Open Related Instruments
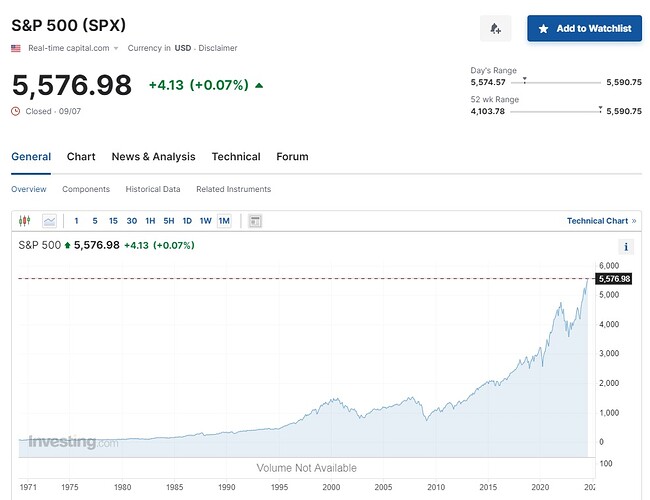Image resolution: width=650 pixels, height=500 pixels. (233, 189)
